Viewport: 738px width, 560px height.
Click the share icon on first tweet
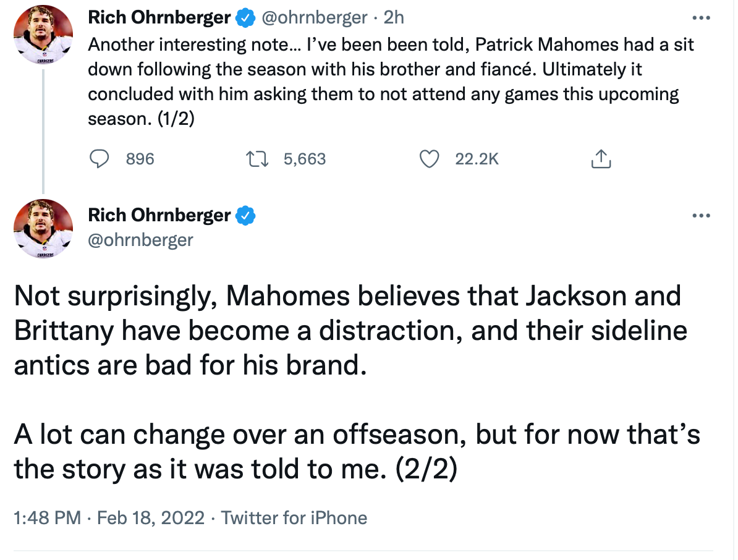coord(601,159)
